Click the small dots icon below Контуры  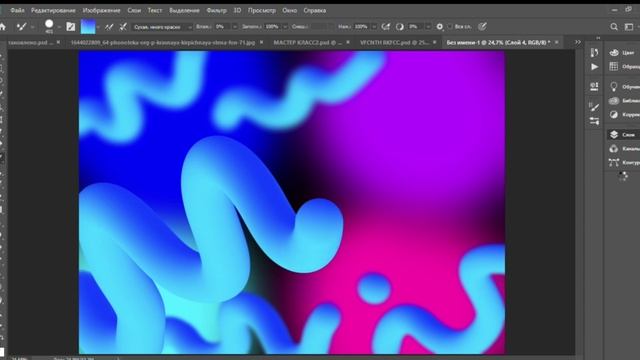pos(623,176)
